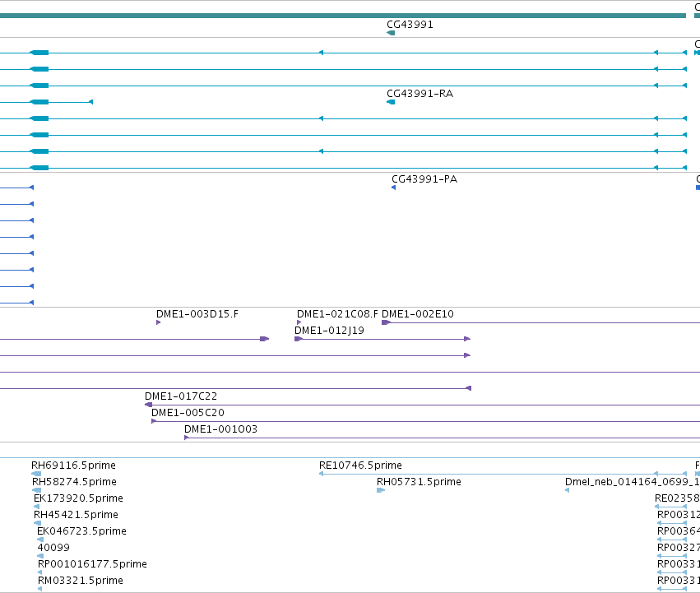Select the DME1-005C20 feature label
The width and height of the screenshot is (700, 593).
(x=188, y=413)
